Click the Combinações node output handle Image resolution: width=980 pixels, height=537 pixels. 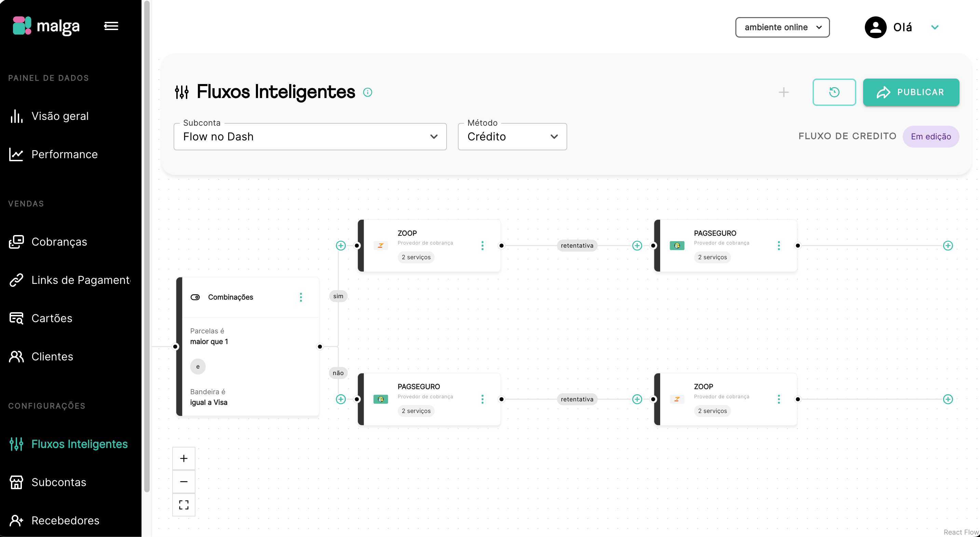point(319,346)
